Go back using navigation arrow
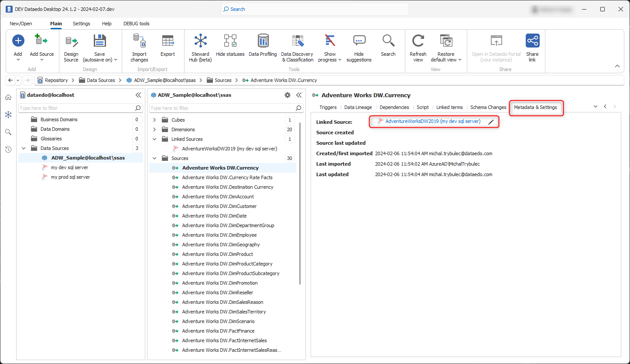Image resolution: width=630 pixels, height=364 pixels. [10, 80]
